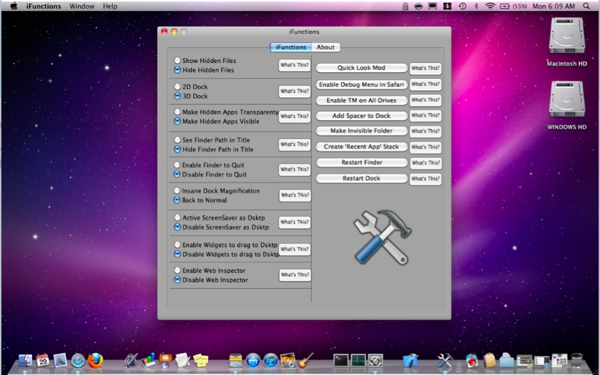Viewport: 600px width, 375px height.
Task: Open iPhoto from the dock
Action: [x=288, y=360]
